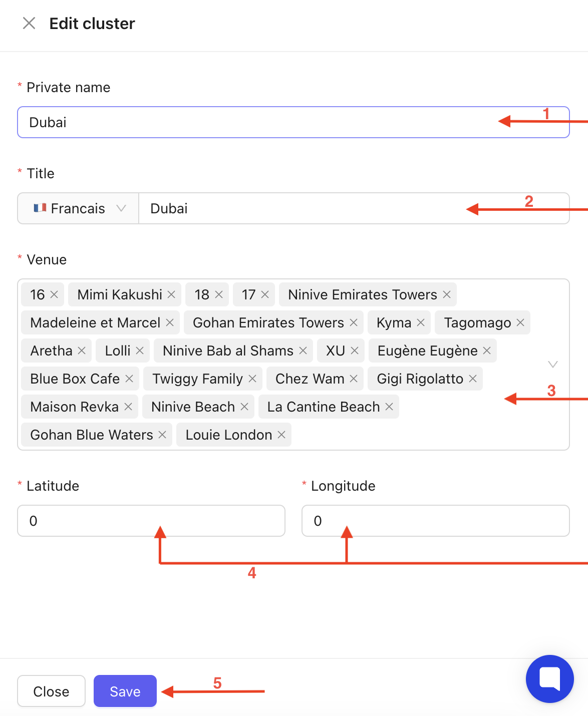Expand the Venue selector chevron
This screenshot has width=588, height=716.
(553, 364)
